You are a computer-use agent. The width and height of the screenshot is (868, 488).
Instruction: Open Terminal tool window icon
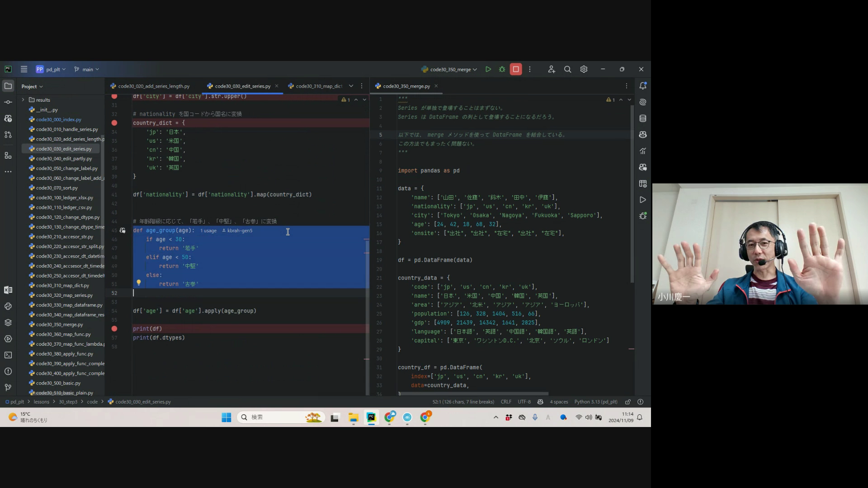(8, 355)
